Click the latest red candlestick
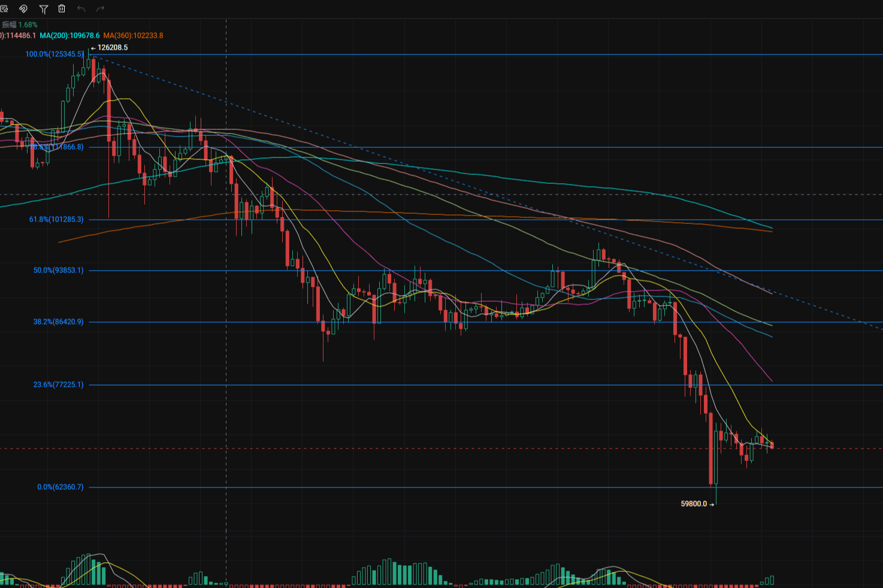The height and width of the screenshot is (588, 883). 772,445
